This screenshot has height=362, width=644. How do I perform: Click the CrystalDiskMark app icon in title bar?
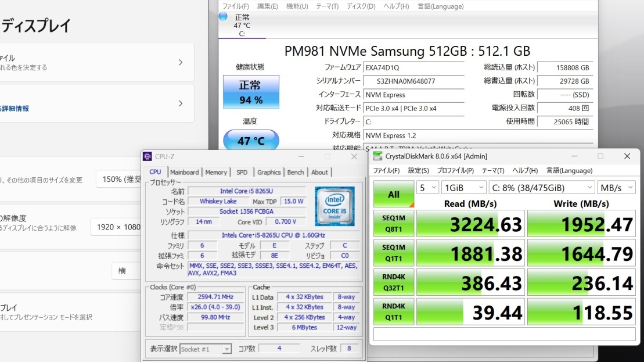coord(377,156)
